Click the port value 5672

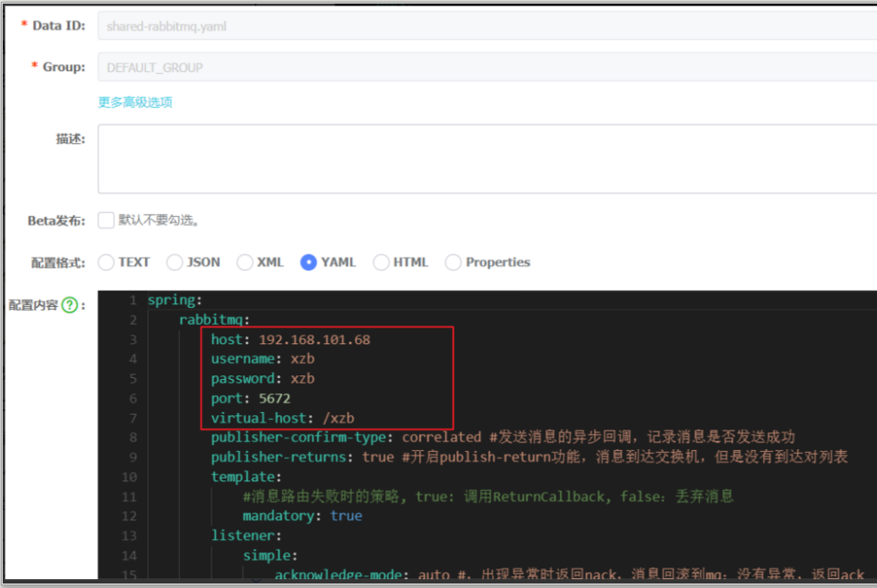click(x=275, y=399)
